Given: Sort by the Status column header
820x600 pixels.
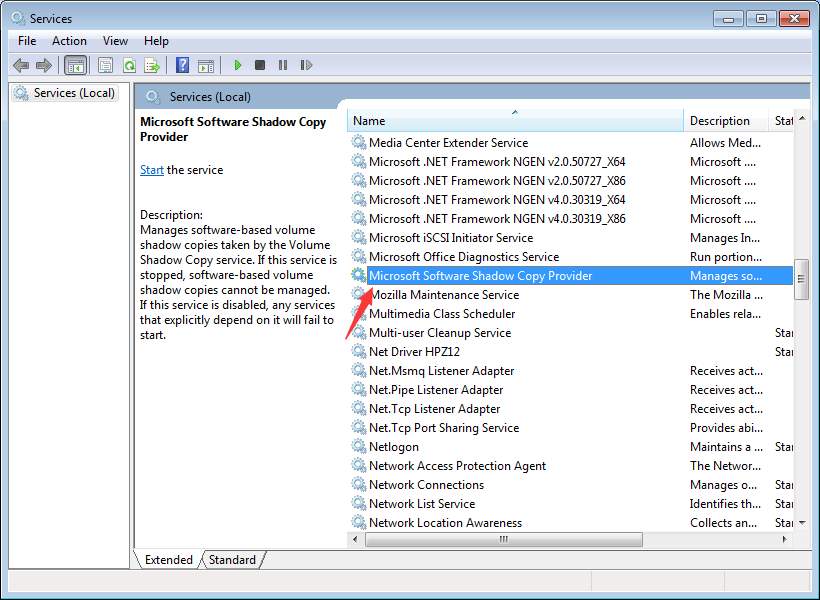Looking at the screenshot, I should pyautogui.click(x=782, y=121).
